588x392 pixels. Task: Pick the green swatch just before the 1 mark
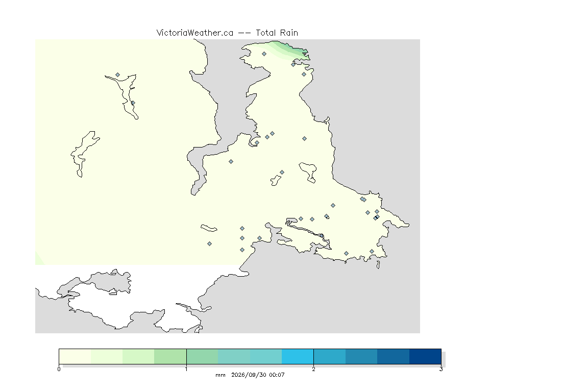[x=170, y=356]
